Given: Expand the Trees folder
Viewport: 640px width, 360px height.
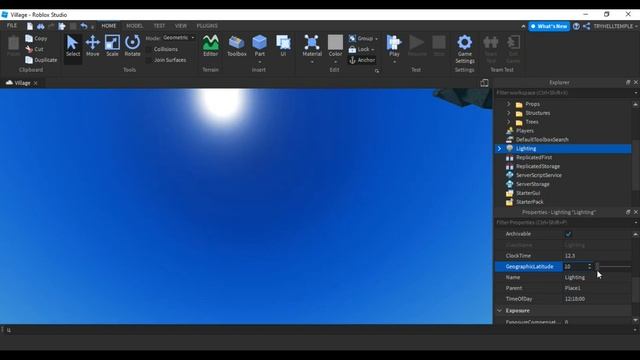Looking at the screenshot, I should point(509,122).
